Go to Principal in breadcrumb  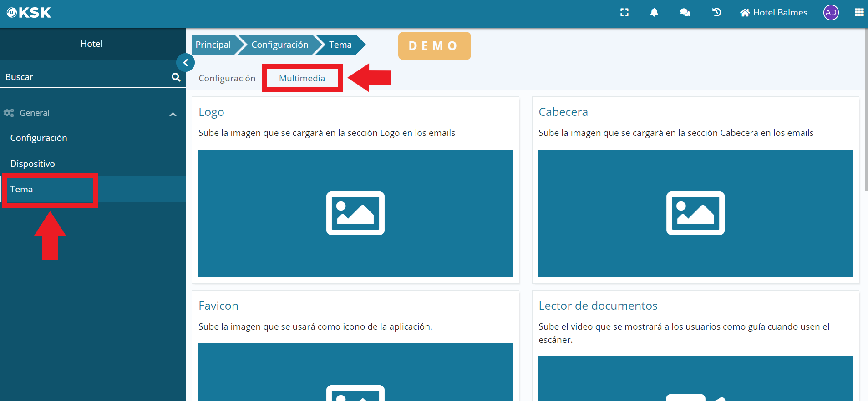pyautogui.click(x=213, y=45)
